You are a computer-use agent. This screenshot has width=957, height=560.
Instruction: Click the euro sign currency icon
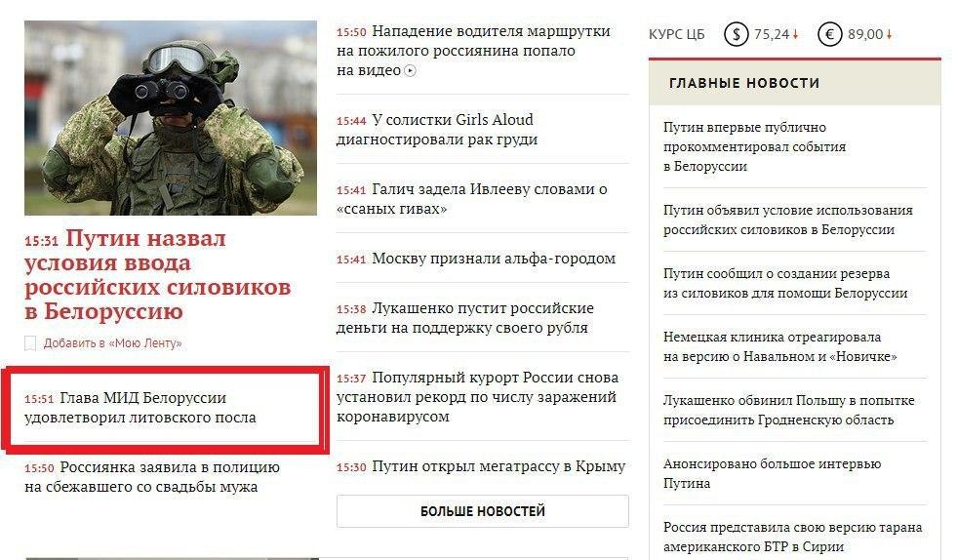[829, 35]
